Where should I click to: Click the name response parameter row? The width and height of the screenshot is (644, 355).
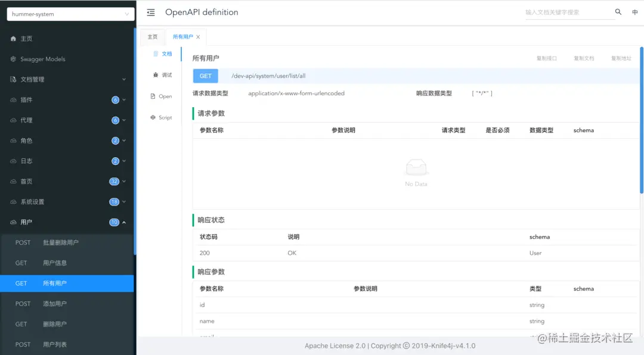[415, 322]
